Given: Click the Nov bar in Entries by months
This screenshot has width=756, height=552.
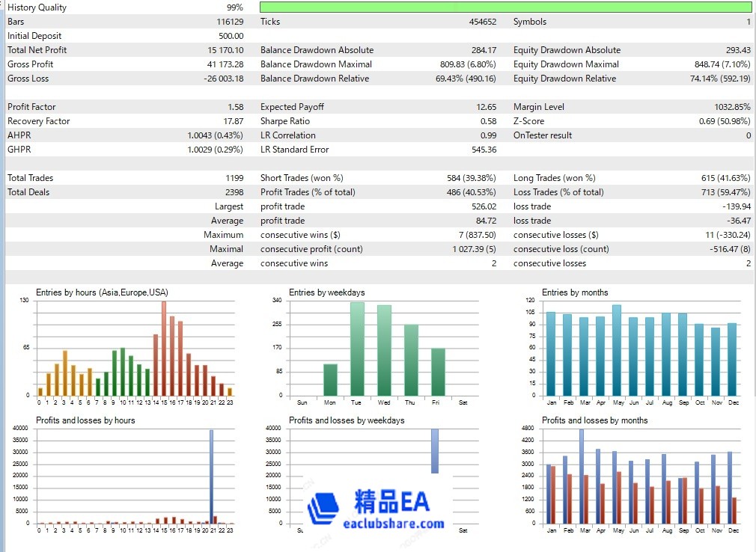Looking at the screenshot, I should 716,362.
